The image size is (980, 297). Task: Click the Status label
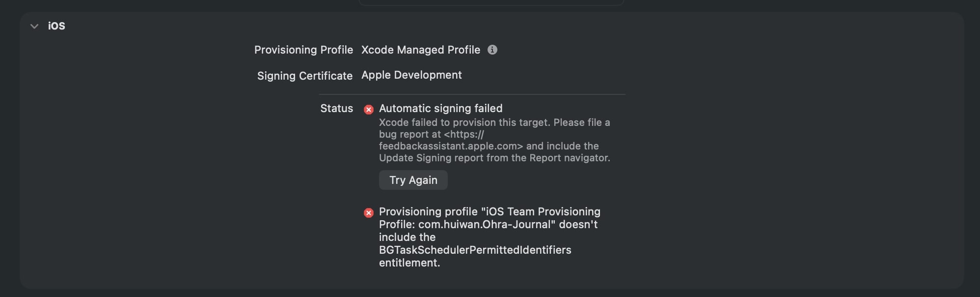coord(337,108)
